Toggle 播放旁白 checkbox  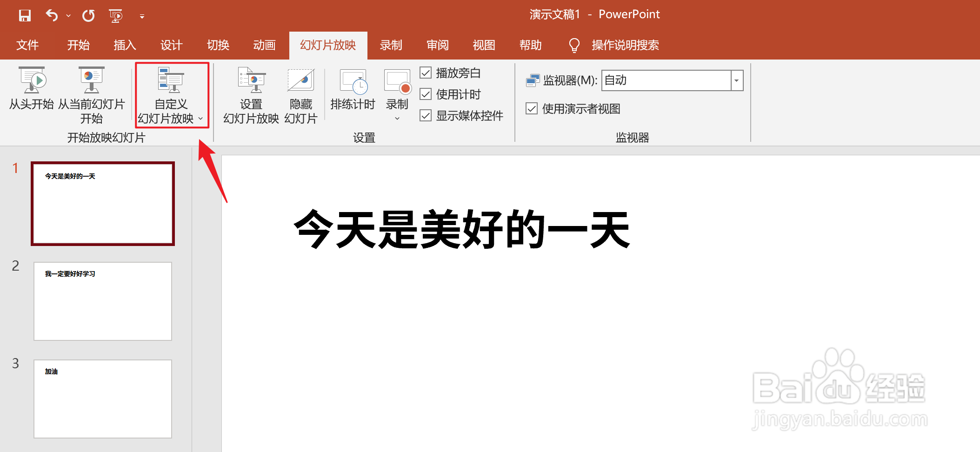426,73
